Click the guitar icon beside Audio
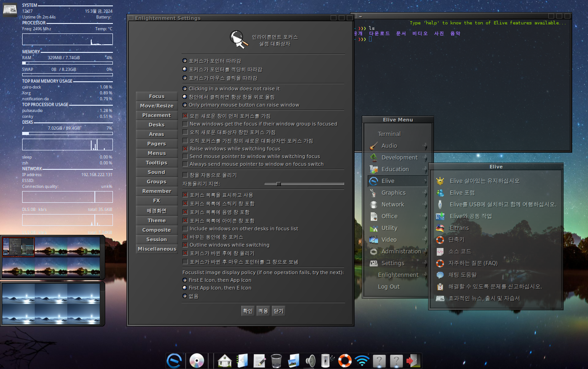 click(x=373, y=146)
